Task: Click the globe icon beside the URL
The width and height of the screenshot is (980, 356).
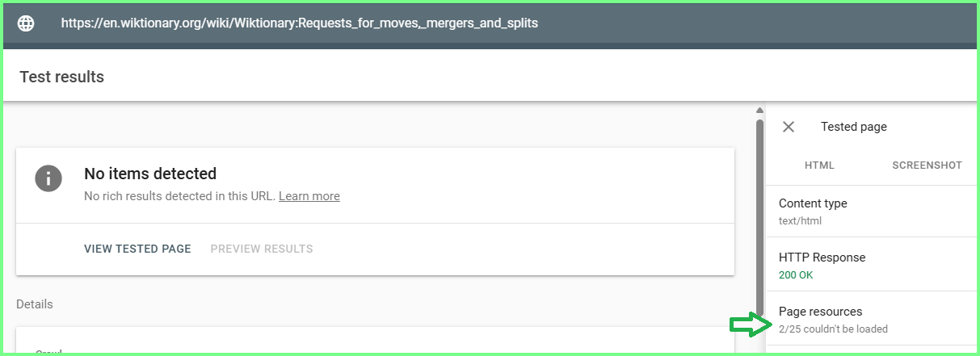Action: tap(27, 23)
